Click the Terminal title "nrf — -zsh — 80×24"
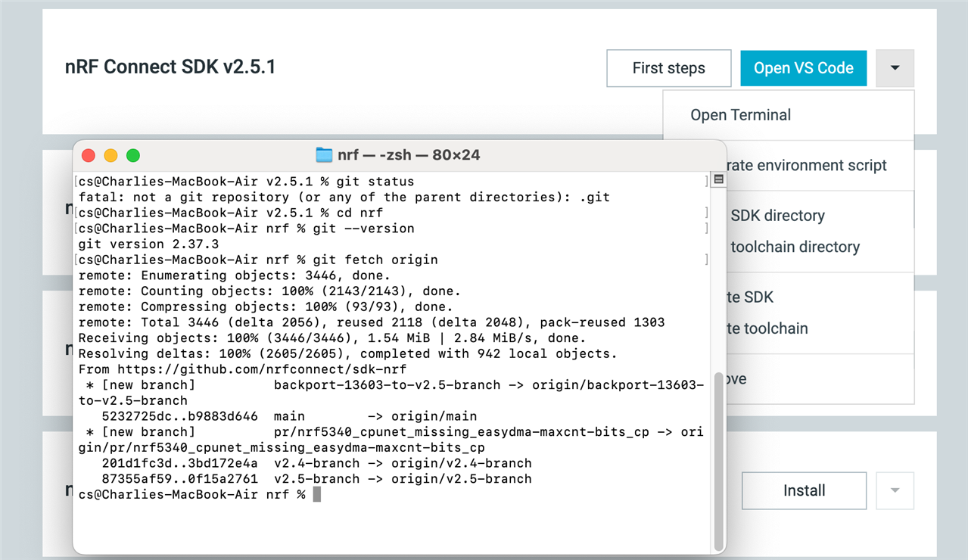This screenshot has height=560, width=968. 409,155
